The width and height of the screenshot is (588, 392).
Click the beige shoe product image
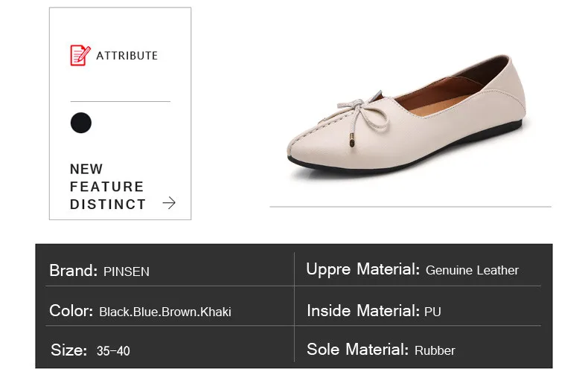coord(406,115)
